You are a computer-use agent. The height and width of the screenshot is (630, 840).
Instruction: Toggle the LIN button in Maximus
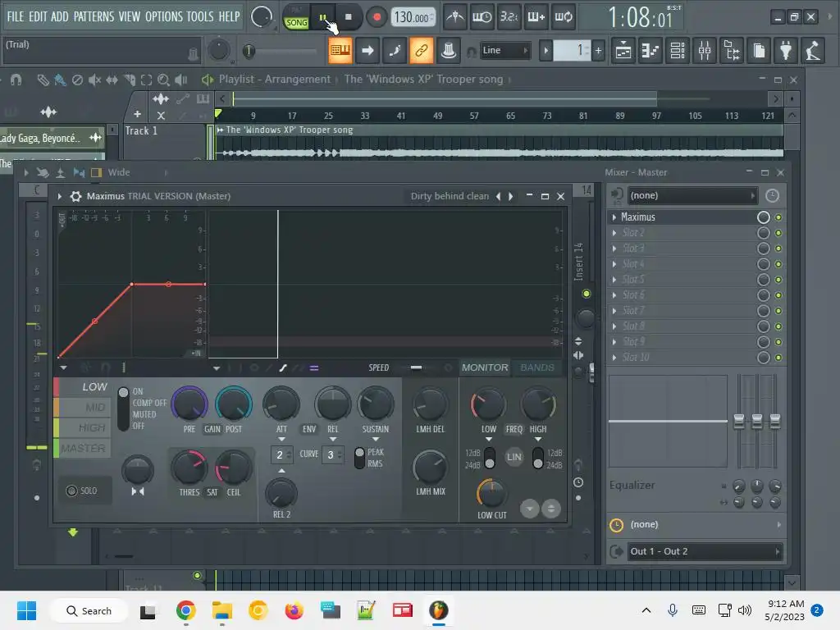[514, 457]
